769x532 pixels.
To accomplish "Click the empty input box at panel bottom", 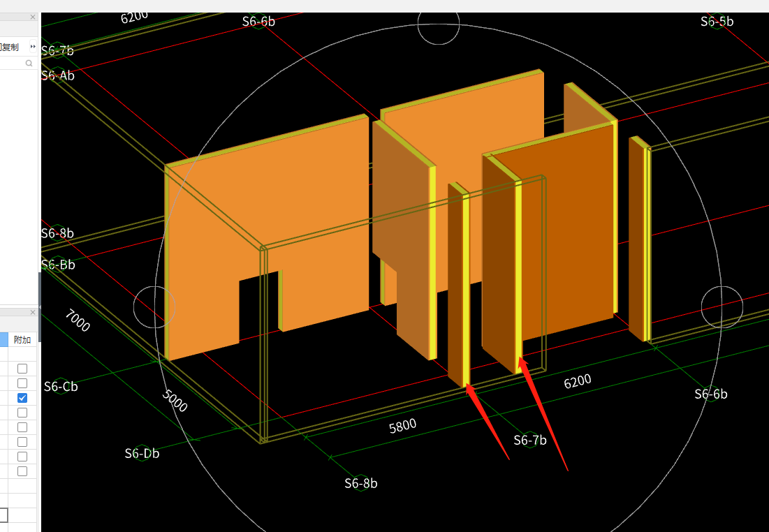I will (3, 515).
